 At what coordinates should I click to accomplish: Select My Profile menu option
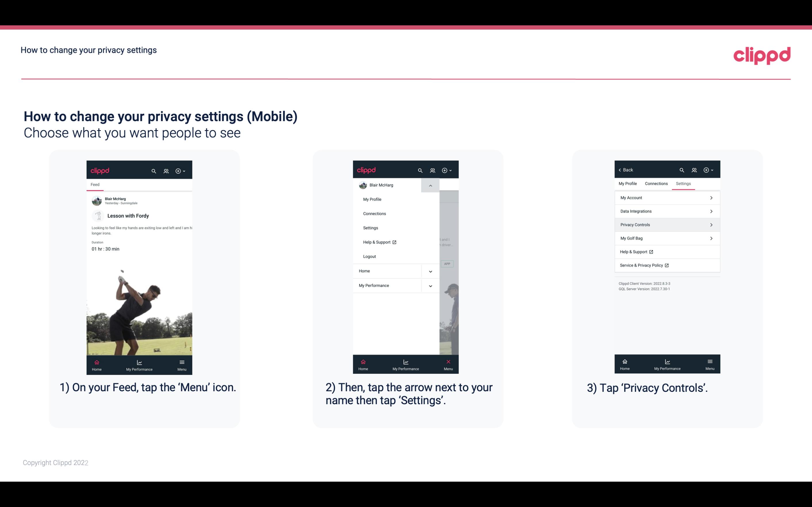372,199
